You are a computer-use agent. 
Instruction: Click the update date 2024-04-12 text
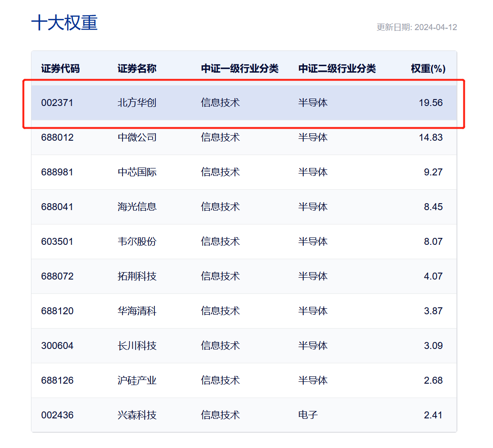436,27
